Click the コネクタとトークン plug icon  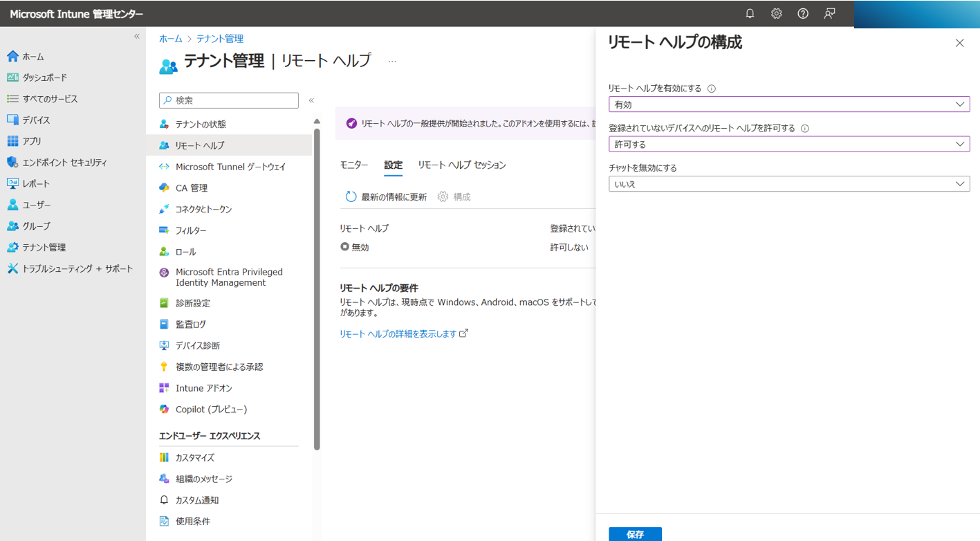click(164, 209)
